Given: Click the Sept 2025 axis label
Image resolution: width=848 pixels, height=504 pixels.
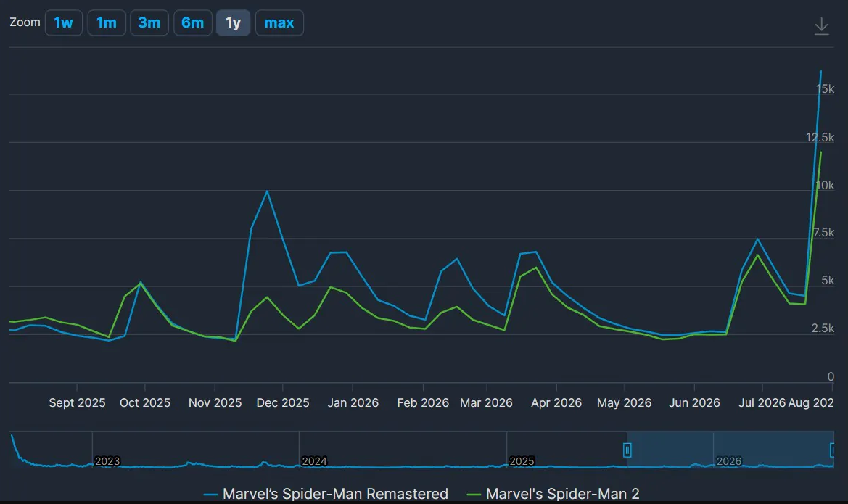Looking at the screenshot, I should (77, 403).
